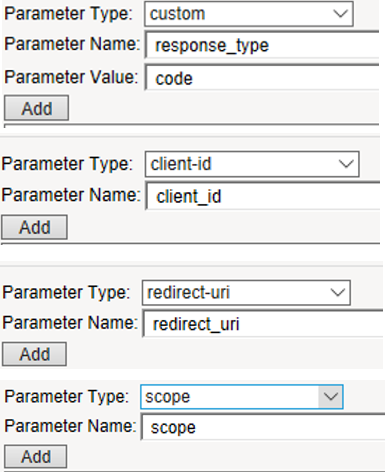The width and height of the screenshot is (387, 475).
Task: Click the Parameter Name label beside redirect_uri
Action: click(70, 323)
